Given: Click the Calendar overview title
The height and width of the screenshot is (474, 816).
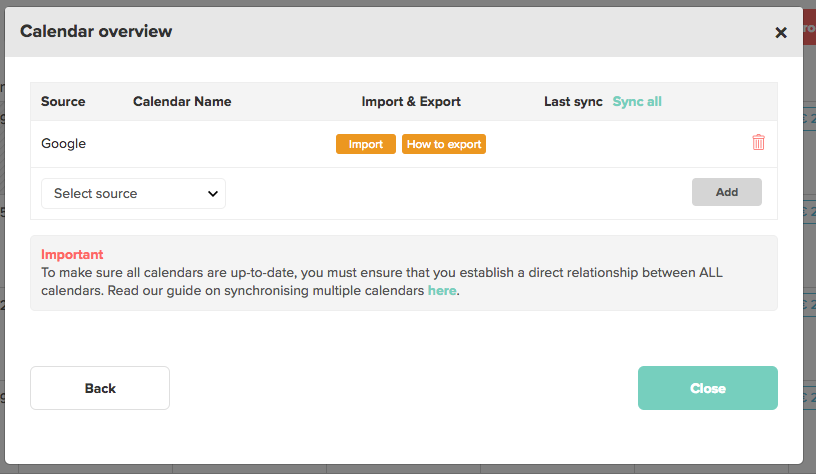Looking at the screenshot, I should (96, 31).
